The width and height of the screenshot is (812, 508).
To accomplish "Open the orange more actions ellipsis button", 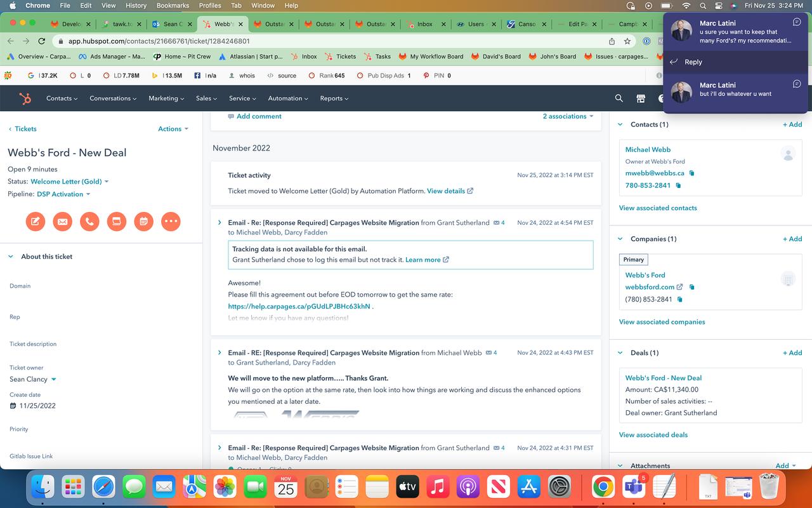I will (x=171, y=222).
